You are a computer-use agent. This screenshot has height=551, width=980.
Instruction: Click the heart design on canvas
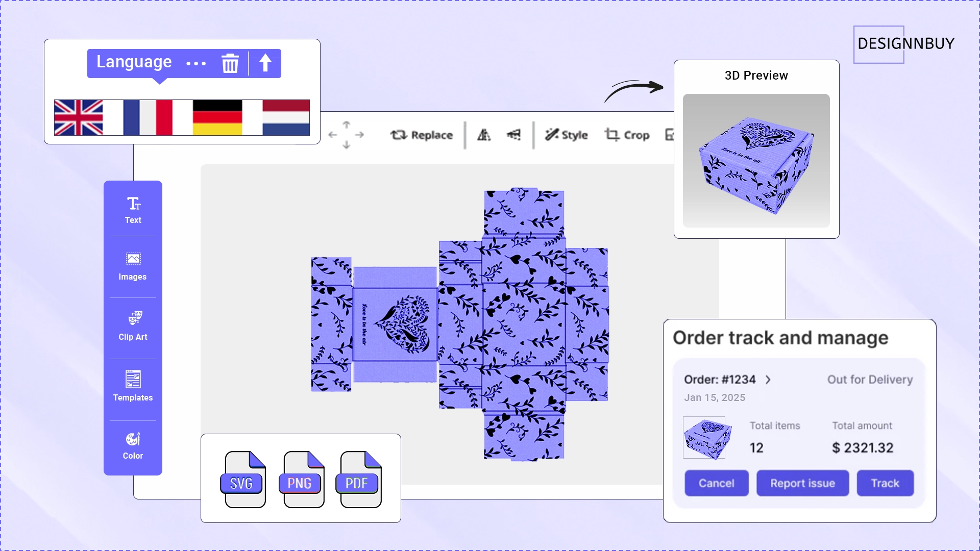point(403,324)
